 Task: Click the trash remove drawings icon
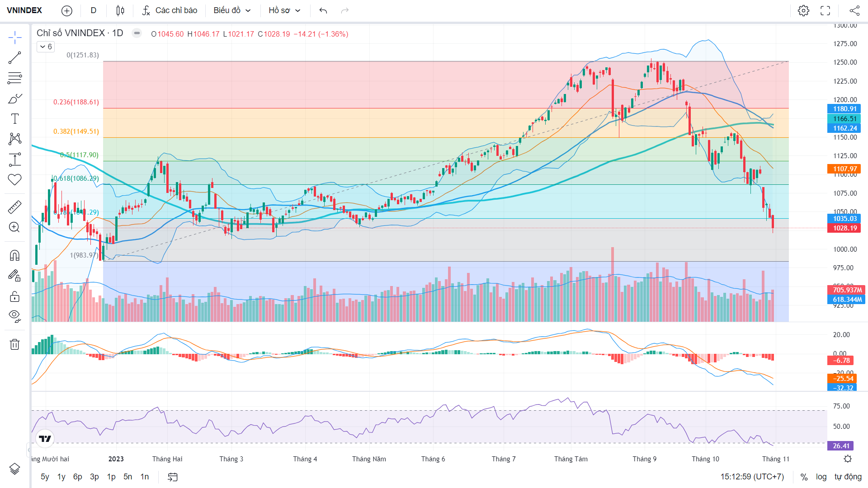[14, 344]
